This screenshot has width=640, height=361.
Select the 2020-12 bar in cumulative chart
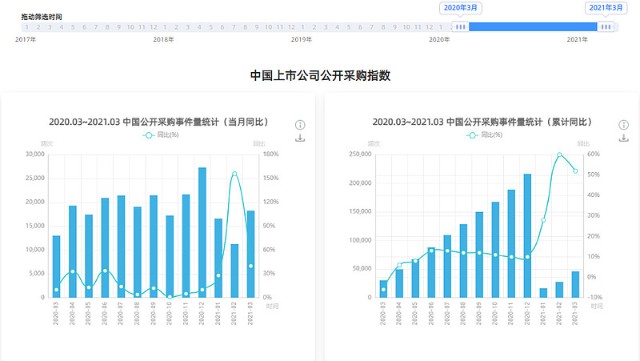click(x=527, y=236)
